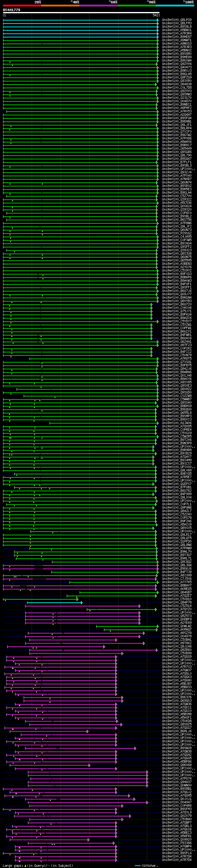Viewport: 197px width, 868px height.
Task: Select the UniRef100_O04947 label
Action: point(177,802)
